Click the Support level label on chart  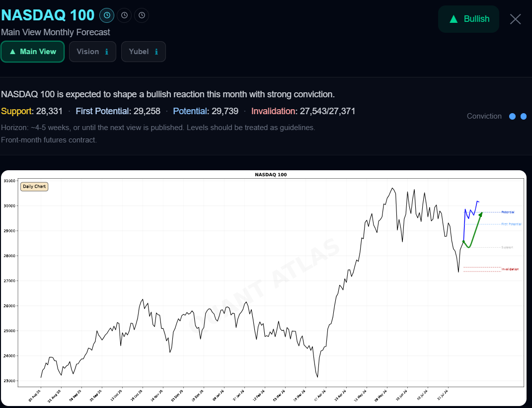pos(507,247)
